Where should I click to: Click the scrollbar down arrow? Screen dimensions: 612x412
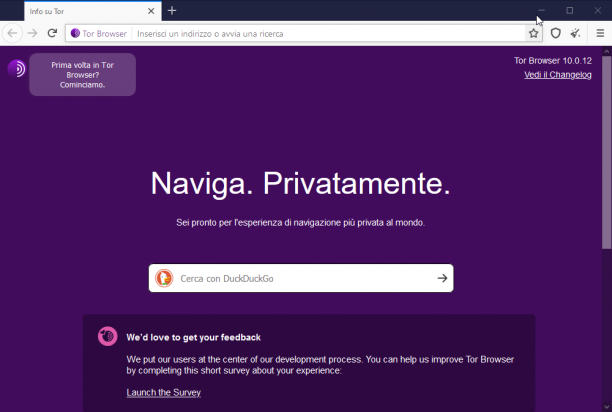pos(606,407)
